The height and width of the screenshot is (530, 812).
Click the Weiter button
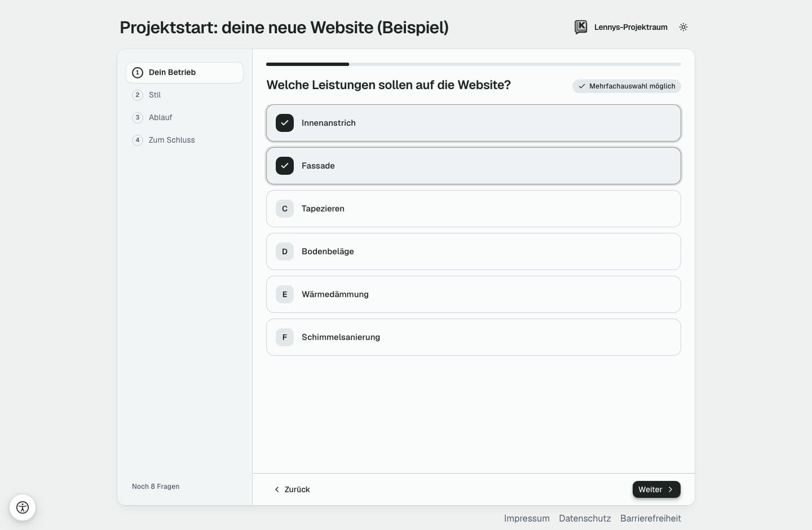656,489
